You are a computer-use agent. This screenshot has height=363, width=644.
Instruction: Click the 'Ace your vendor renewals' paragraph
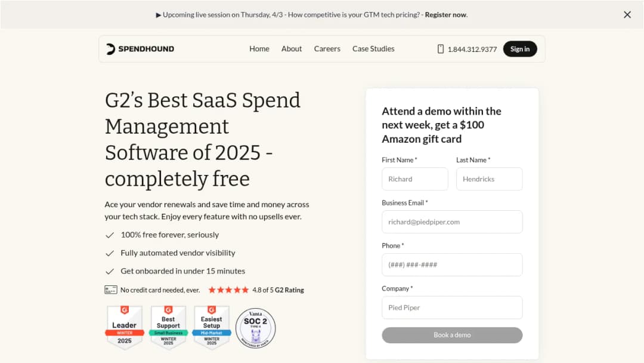pos(207,211)
